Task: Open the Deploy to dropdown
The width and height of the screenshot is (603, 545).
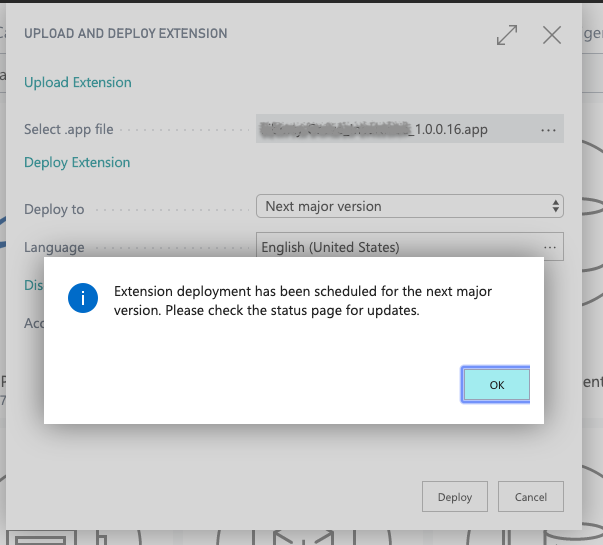Action: [410, 206]
